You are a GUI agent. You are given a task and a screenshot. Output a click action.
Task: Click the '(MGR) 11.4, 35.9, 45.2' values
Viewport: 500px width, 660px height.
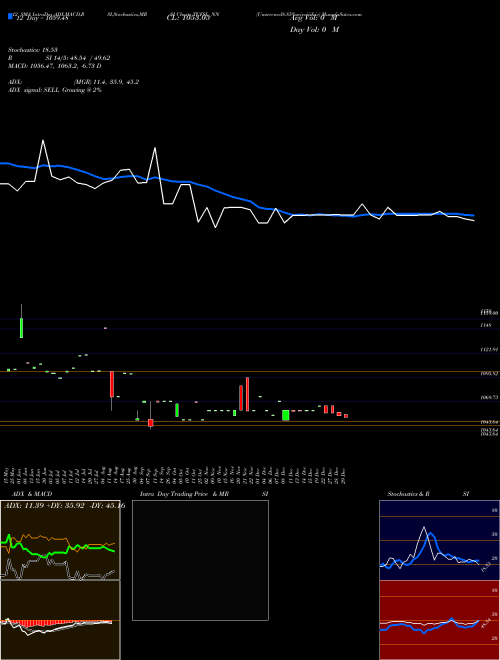click(x=106, y=82)
